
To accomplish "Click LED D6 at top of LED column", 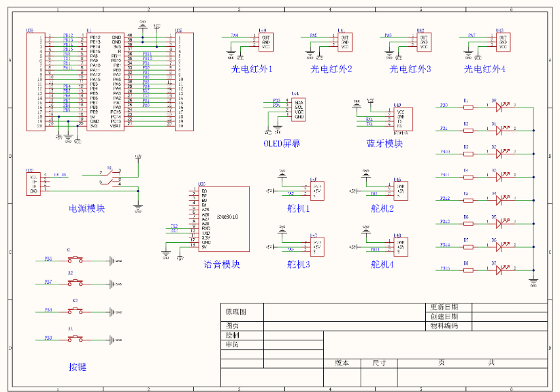I will (x=499, y=106).
